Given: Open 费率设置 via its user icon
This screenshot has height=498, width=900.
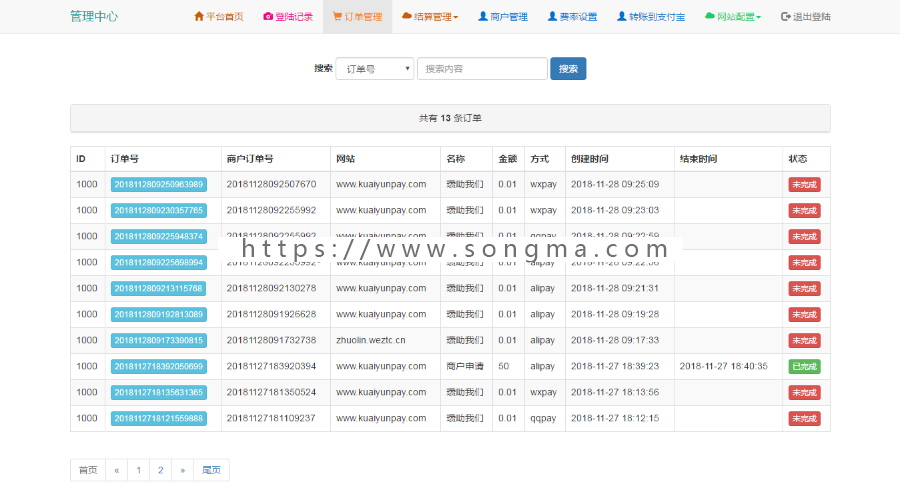Looking at the screenshot, I should [552, 16].
